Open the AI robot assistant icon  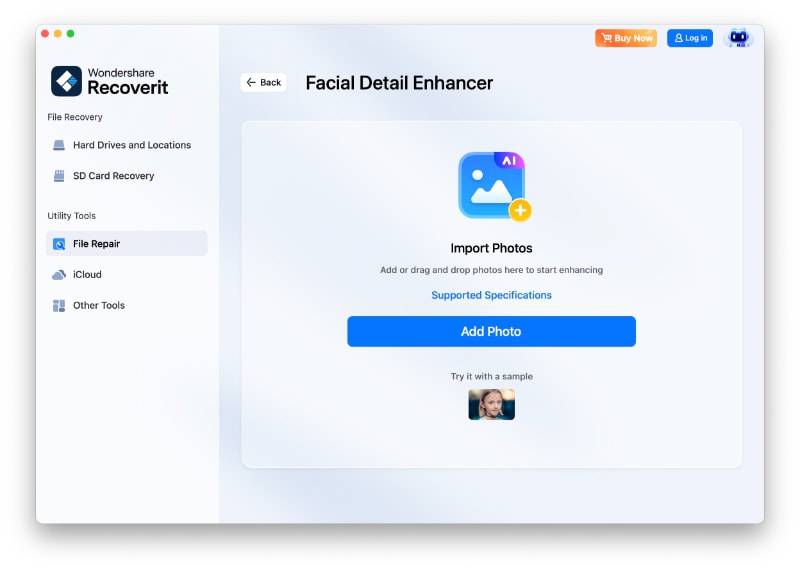(x=738, y=38)
